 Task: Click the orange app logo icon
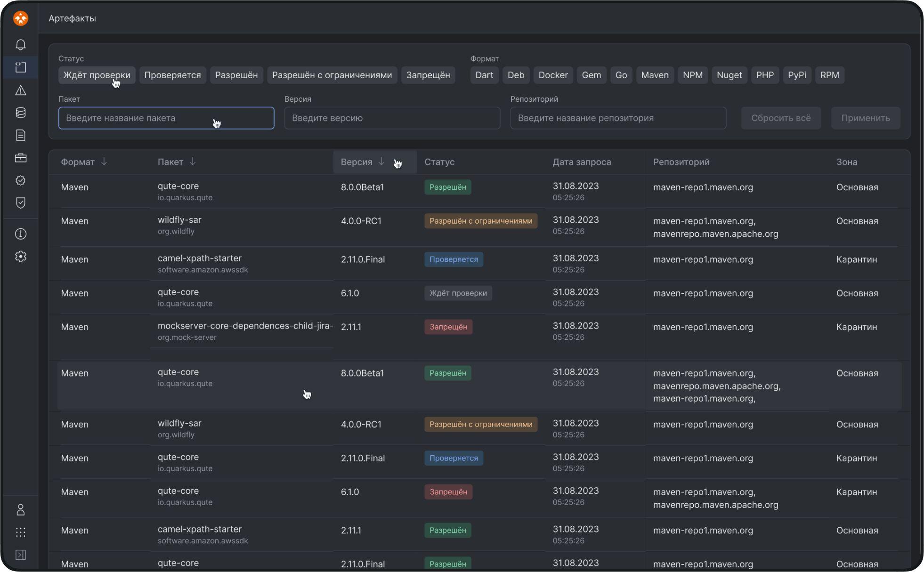coord(21,18)
